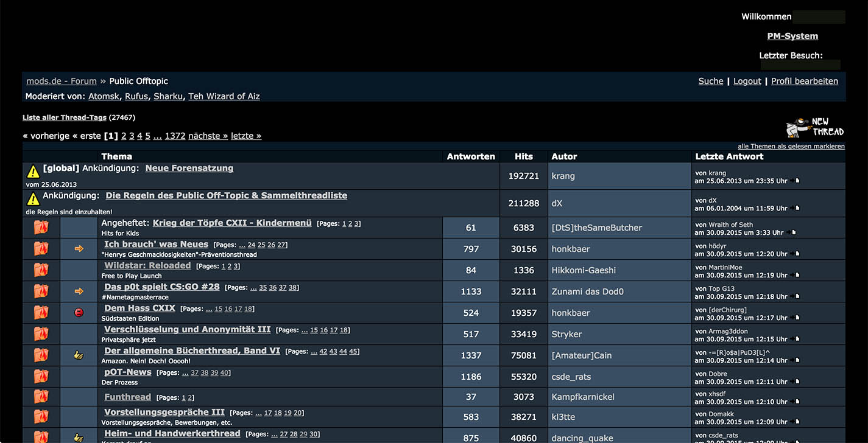Open pOT-News thread
This screenshot has width=868, height=443.
128,372
